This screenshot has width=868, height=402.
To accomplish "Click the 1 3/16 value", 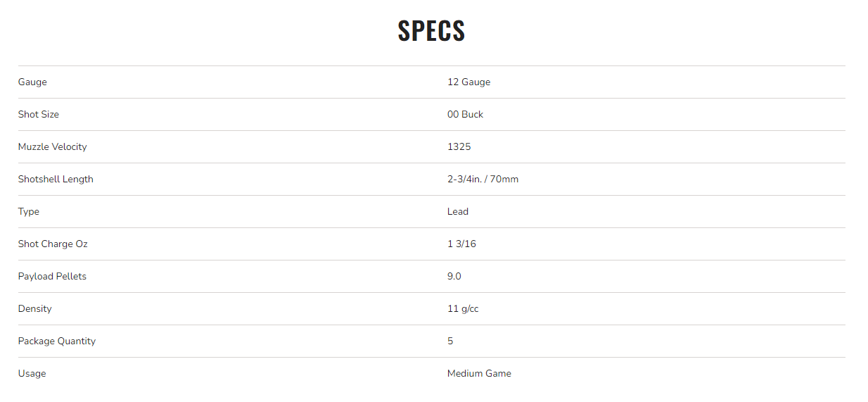I will click(x=461, y=244).
